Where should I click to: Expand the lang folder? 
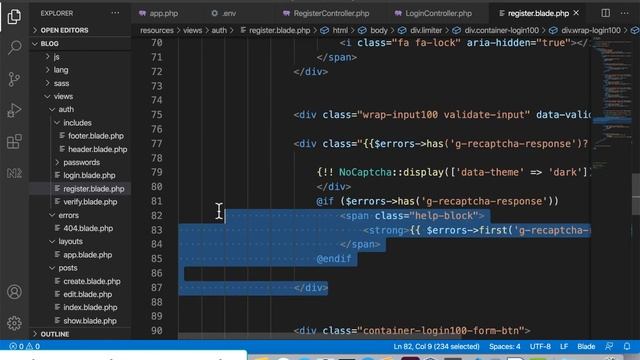point(60,70)
